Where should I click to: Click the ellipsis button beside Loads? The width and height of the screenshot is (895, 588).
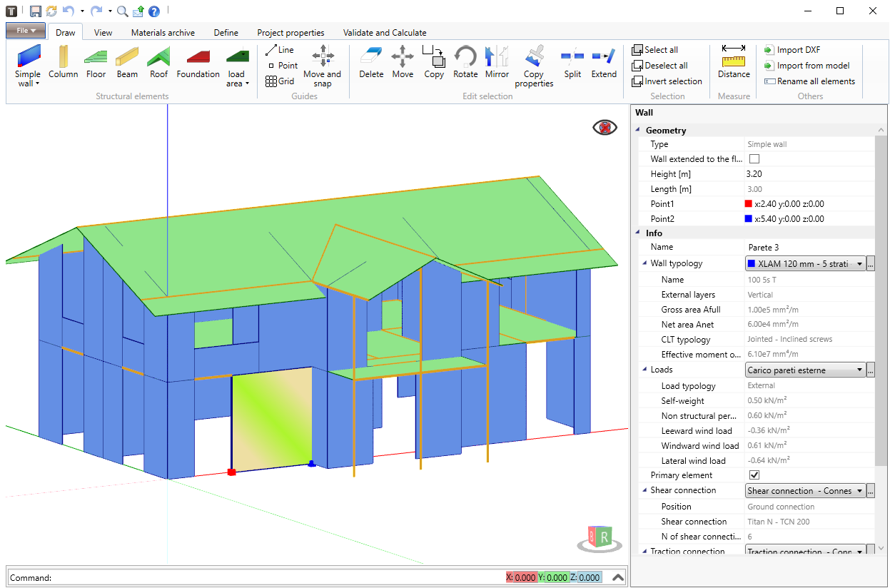click(870, 370)
